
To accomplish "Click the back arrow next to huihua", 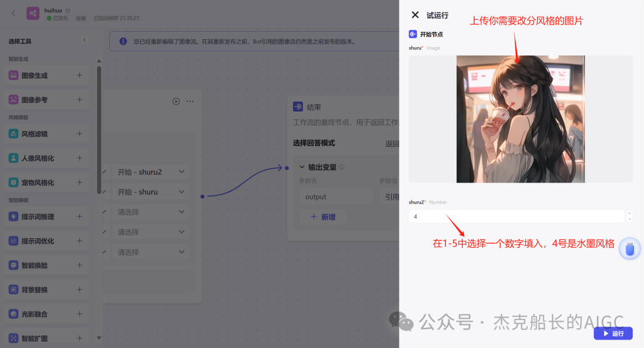I will (14, 13).
